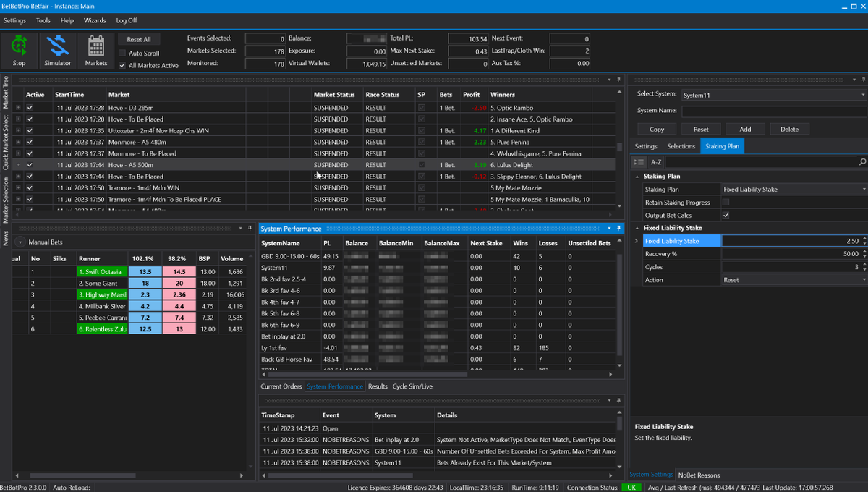Click back price 13.5 for Swift Octavia
Viewport: 868px width, 492px height.
pos(145,271)
